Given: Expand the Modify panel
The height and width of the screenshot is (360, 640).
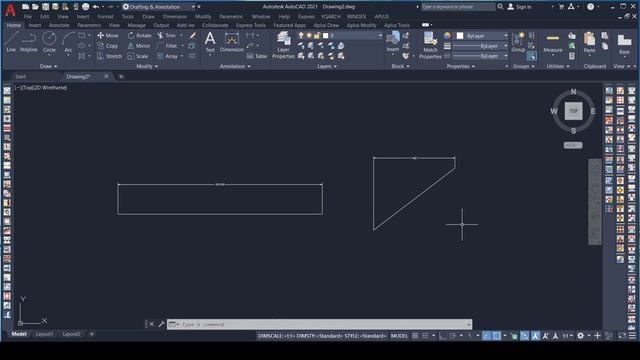Looking at the screenshot, I should tap(147, 66).
